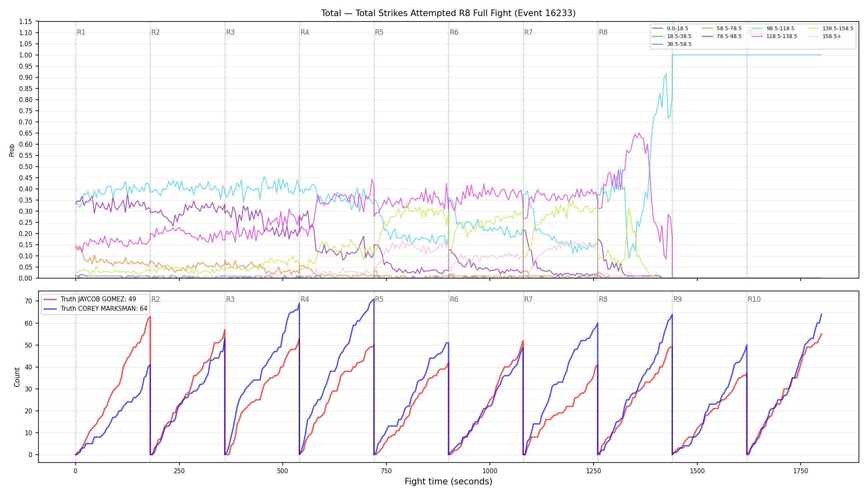Click the 1500 tick on the time axis
Image resolution: width=868 pixels, height=496 pixels.
(697, 471)
